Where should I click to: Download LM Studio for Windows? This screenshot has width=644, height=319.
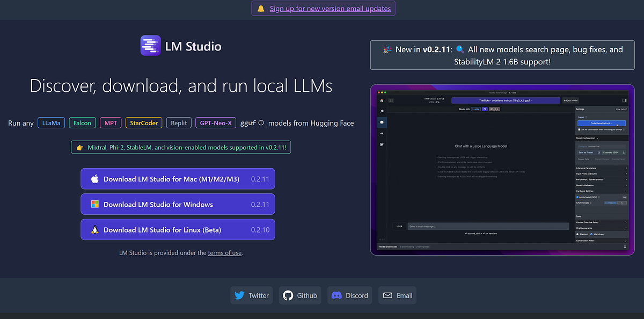(x=178, y=204)
